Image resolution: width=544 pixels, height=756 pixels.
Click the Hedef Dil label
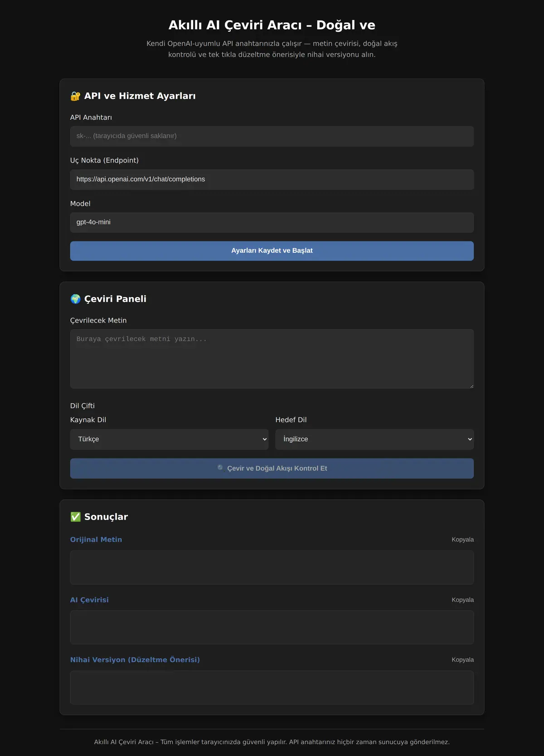(x=291, y=420)
